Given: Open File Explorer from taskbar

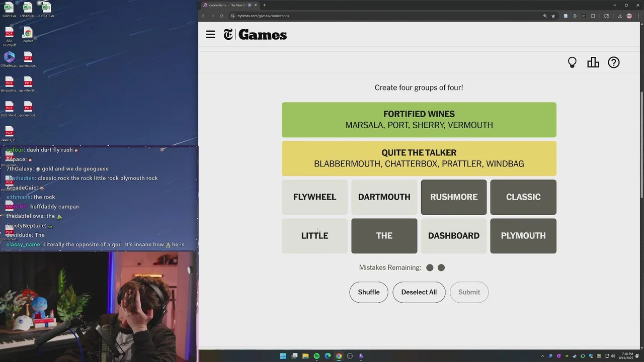Looking at the screenshot, I should [x=305, y=356].
